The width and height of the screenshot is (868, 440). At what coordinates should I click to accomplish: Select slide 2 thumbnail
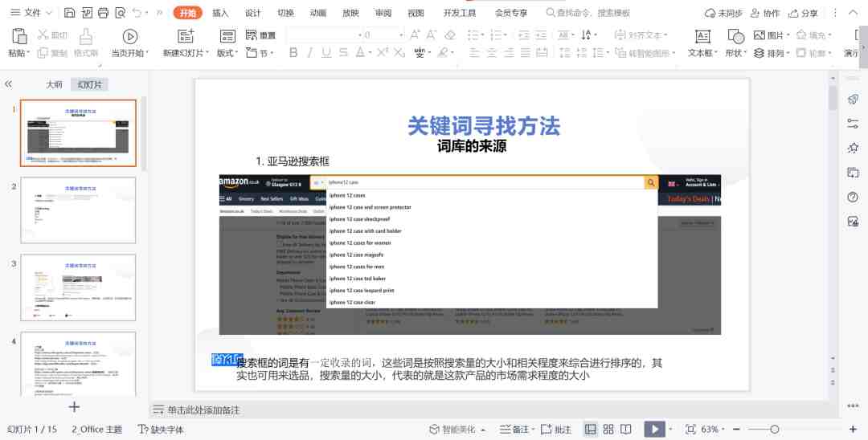[78, 210]
